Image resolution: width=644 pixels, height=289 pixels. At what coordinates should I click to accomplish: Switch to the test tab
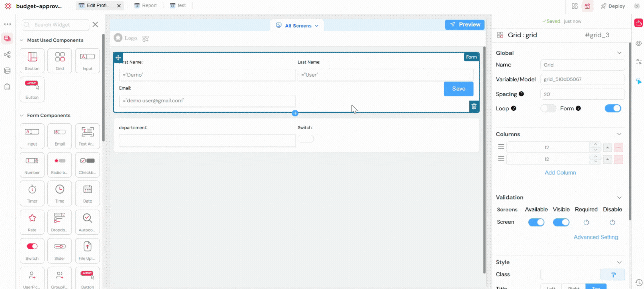coord(178,5)
